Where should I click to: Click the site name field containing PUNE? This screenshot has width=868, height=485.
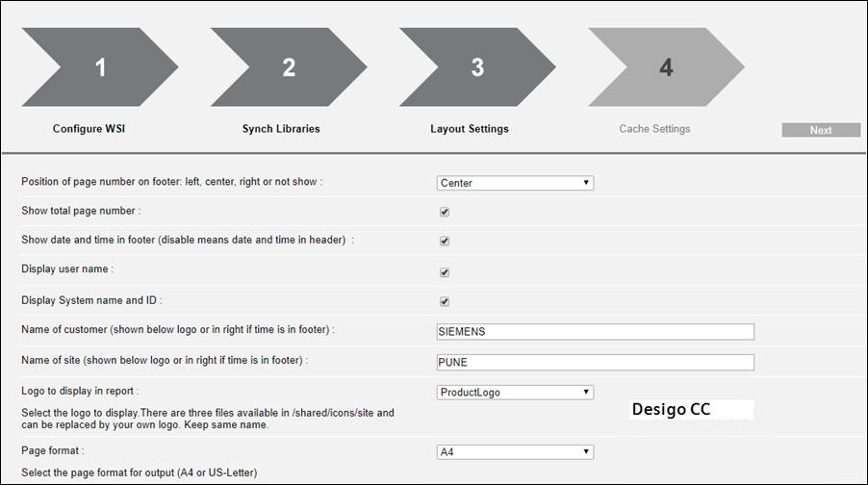595,363
